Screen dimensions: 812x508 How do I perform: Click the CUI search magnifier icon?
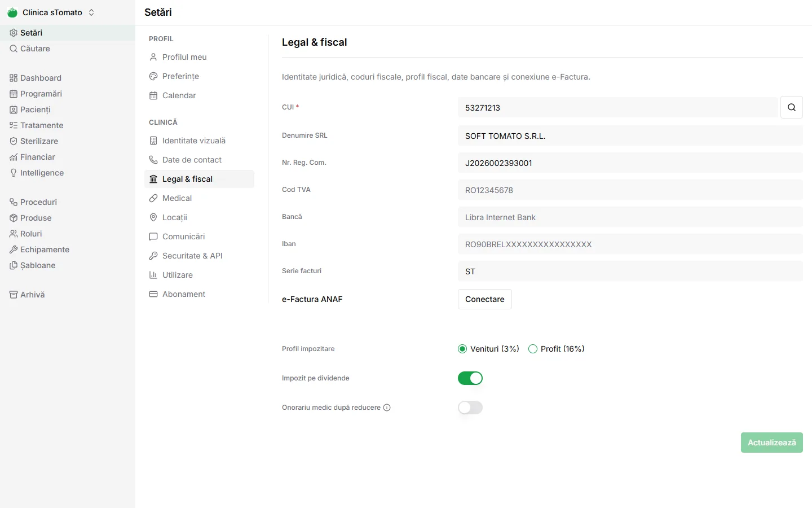(792, 107)
